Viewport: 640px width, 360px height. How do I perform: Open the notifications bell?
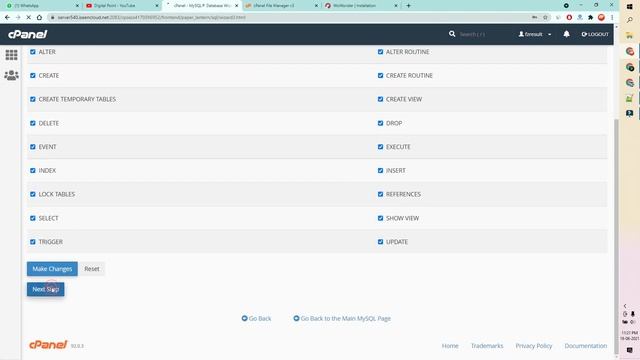point(567,34)
